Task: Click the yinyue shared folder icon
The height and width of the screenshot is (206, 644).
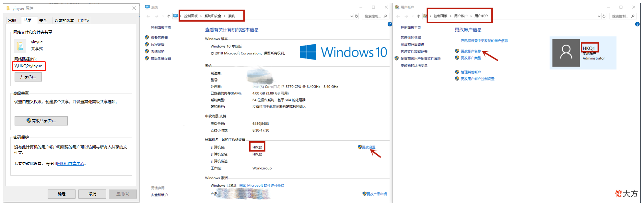Action: click(20, 46)
